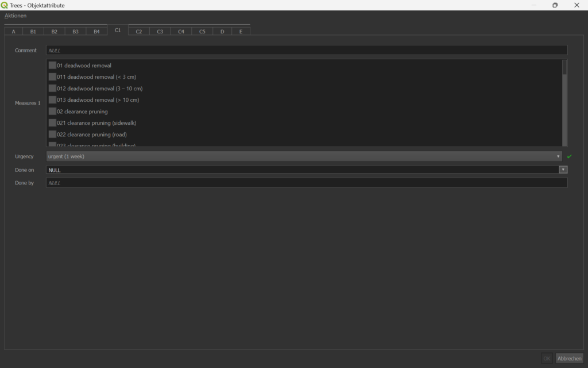Open the B3 tab
This screenshot has width=588, height=368.
[x=75, y=31]
